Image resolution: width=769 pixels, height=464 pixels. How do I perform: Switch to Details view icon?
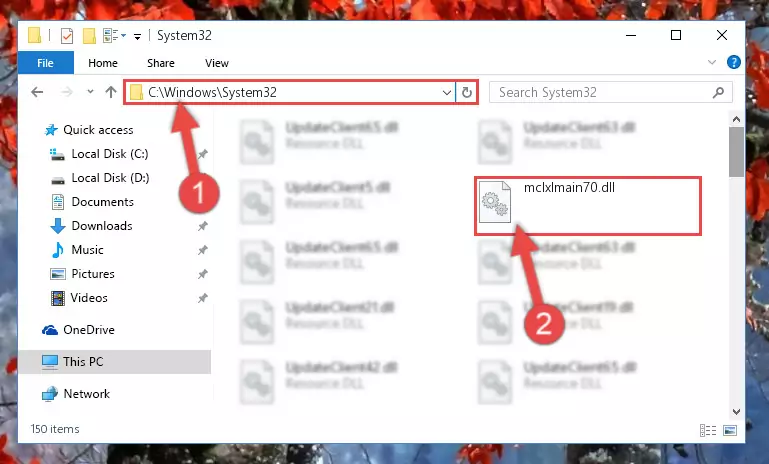(708, 430)
